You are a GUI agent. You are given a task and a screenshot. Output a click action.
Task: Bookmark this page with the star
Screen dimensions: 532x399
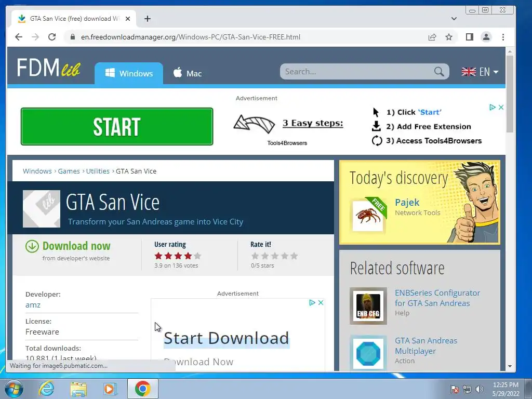[449, 37]
